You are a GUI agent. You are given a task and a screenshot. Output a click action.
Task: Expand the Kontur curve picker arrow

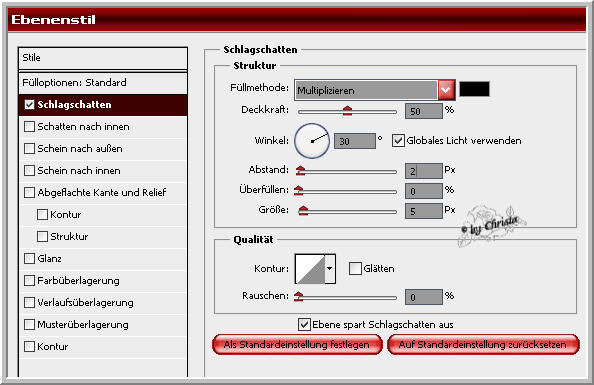coord(330,269)
